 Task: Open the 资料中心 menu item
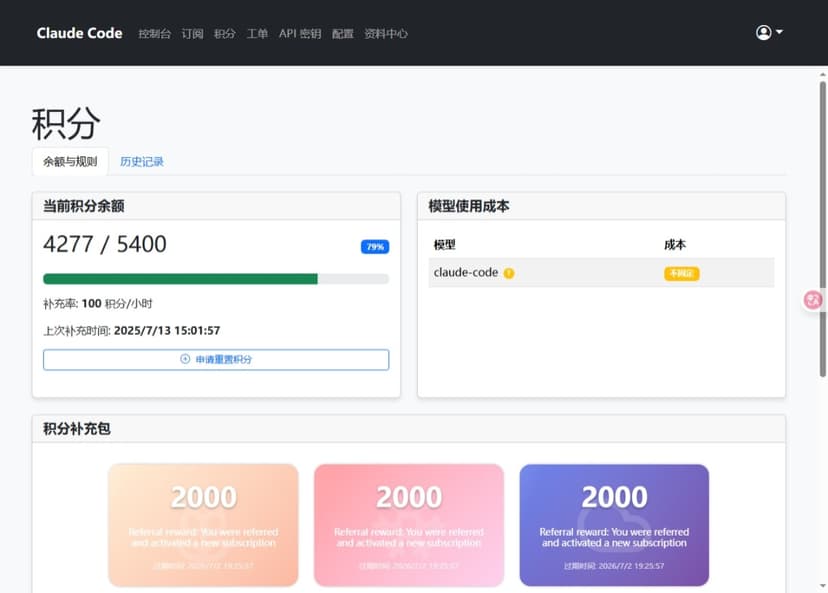(386, 33)
